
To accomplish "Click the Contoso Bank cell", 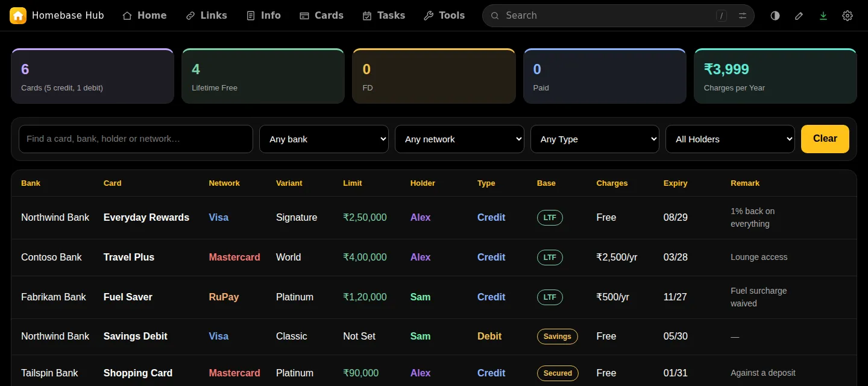I will click(x=51, y=258).
